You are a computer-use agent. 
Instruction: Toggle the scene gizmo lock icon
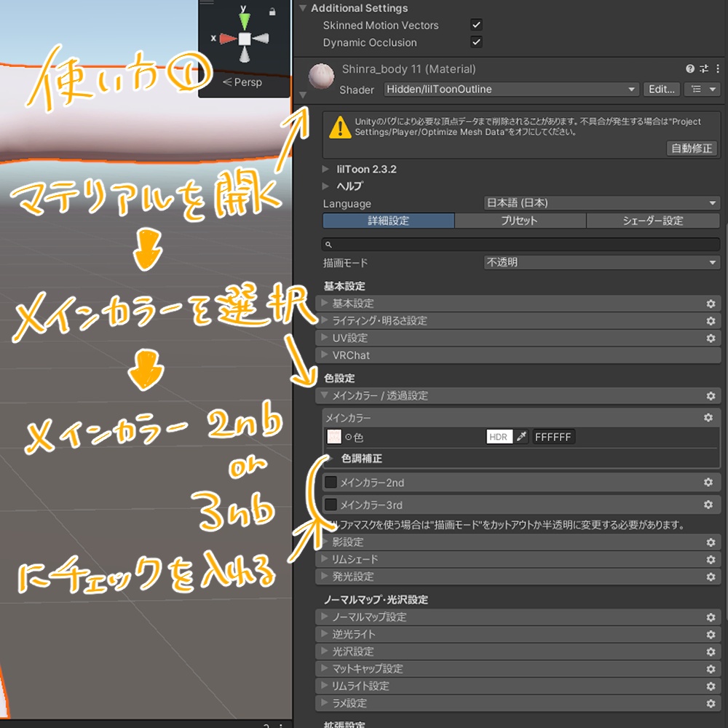tap(272, 12)
